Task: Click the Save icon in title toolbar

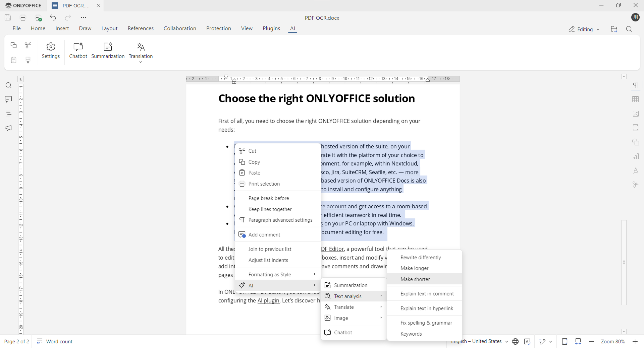Action: click(x=8, y=17)
